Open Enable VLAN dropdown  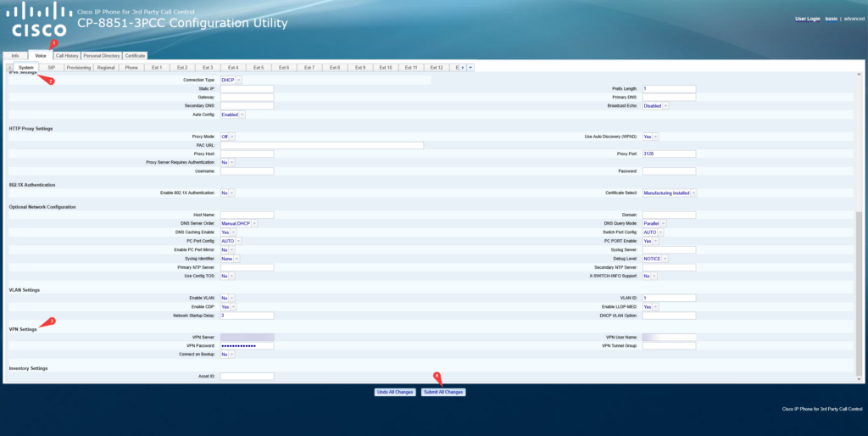(x=227, y=298)
